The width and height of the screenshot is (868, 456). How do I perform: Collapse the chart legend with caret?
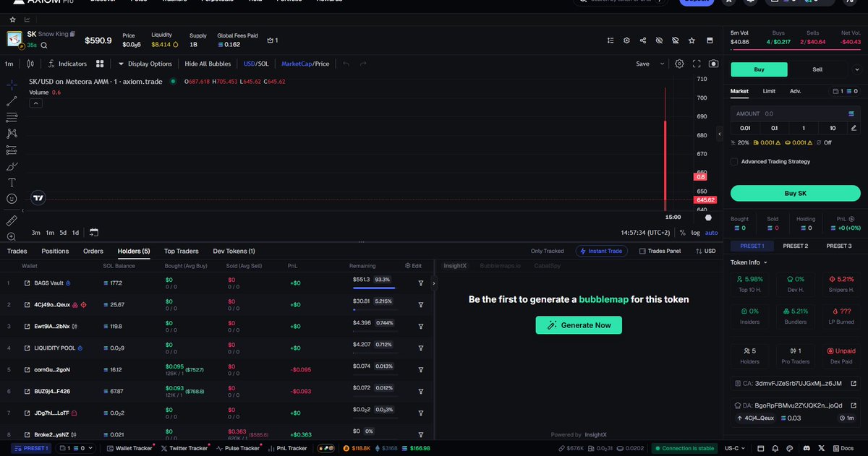pos(35,103)
